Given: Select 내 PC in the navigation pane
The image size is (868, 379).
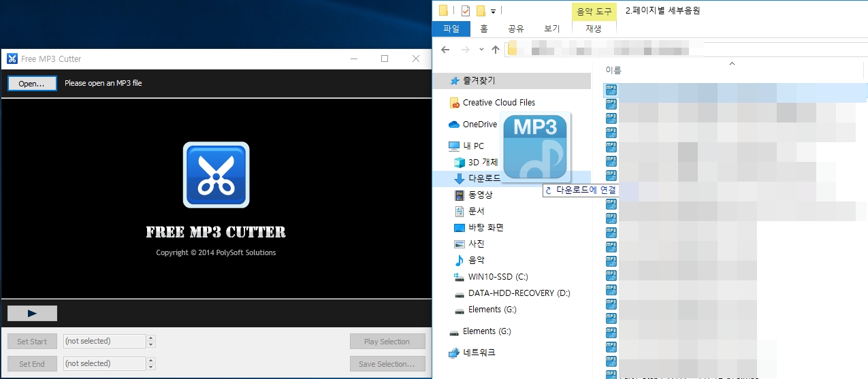Looking at the screenshot, I should point(474,146).
